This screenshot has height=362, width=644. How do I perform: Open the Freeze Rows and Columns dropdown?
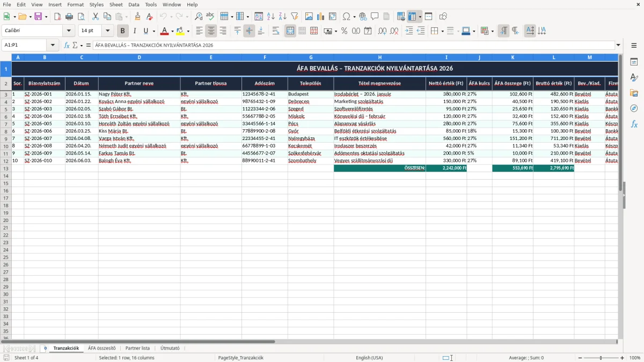coord(420,17)
